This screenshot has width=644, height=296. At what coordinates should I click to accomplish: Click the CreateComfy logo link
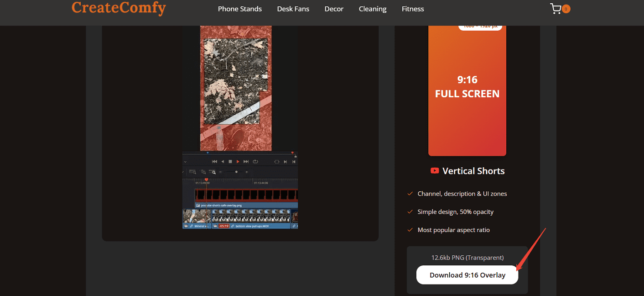tap(119, 9)
